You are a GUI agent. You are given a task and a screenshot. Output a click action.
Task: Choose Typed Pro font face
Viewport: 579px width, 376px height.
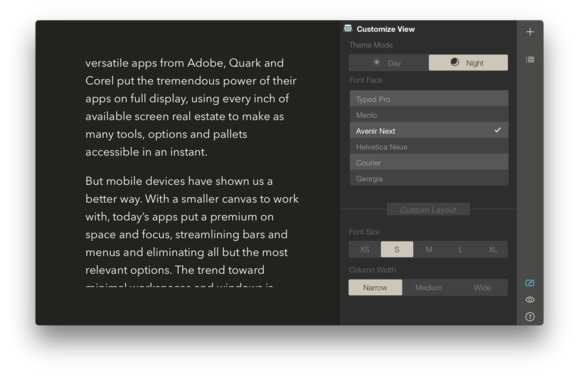(429, 99)
